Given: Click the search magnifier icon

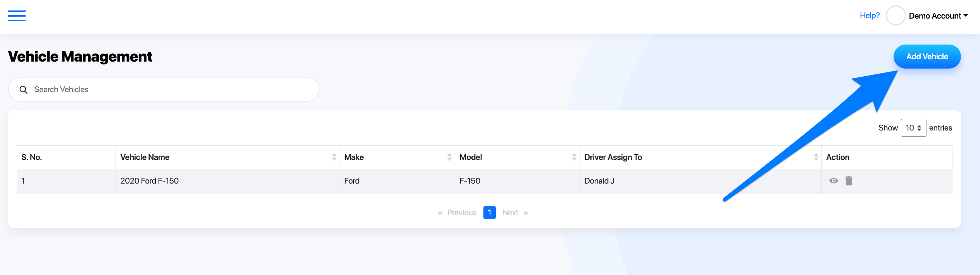Looking at the screenshot, I should (x=24, y=90).
